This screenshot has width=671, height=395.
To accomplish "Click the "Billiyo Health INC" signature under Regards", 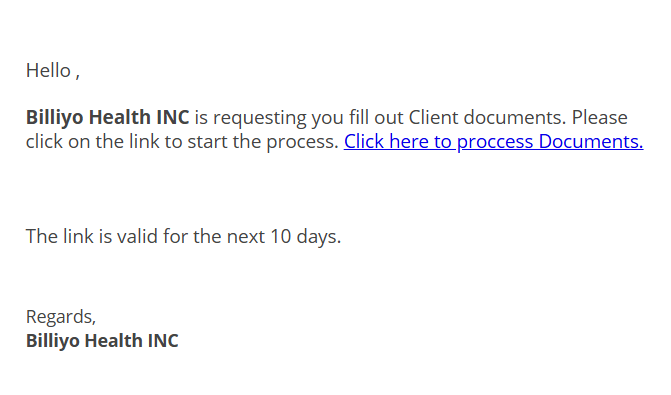I will point(102,341).
